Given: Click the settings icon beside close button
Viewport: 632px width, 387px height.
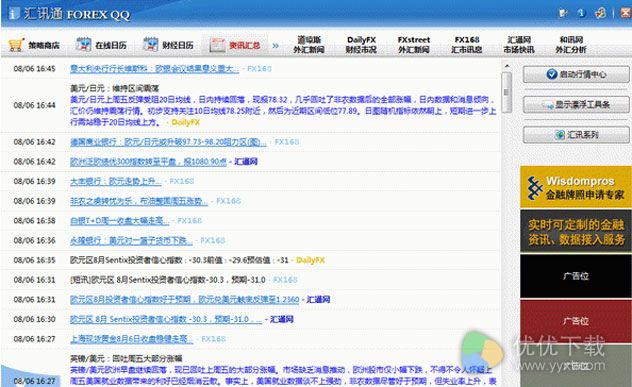Looking at the screenshot, I should coord(601,13).
